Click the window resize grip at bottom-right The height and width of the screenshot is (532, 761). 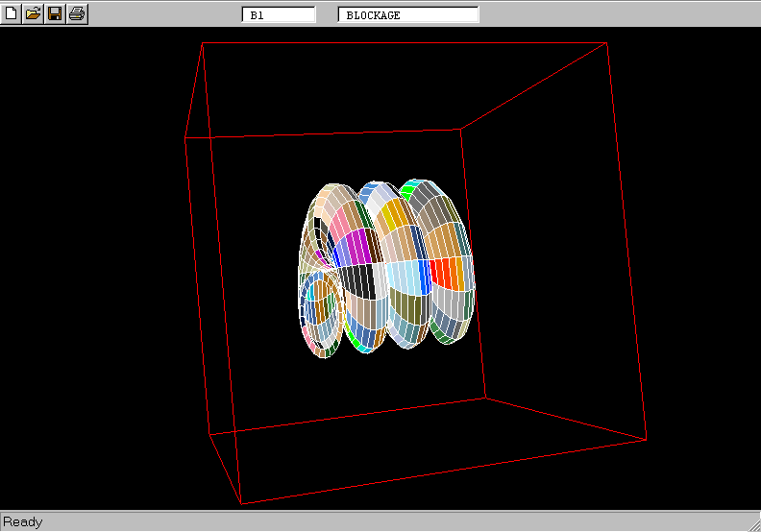(x=752, y=523)
